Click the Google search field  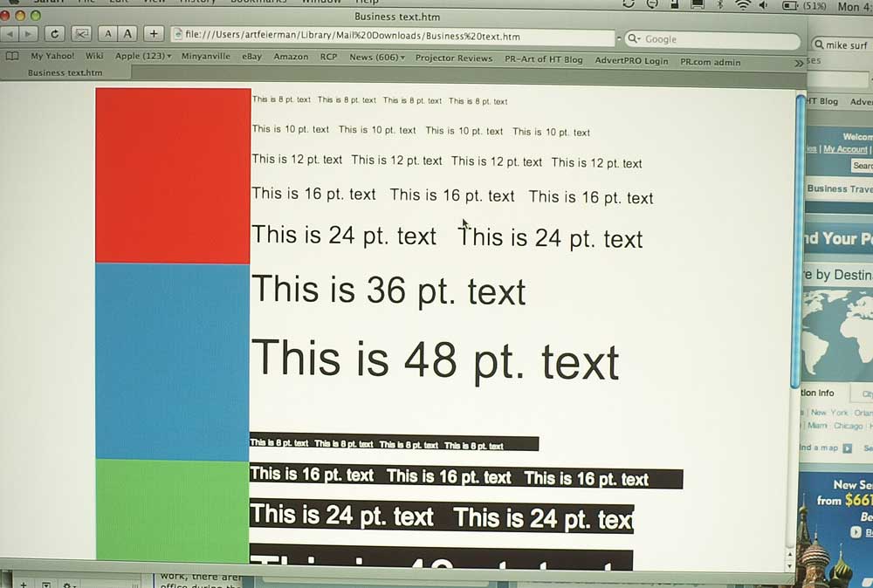[712, 39]
